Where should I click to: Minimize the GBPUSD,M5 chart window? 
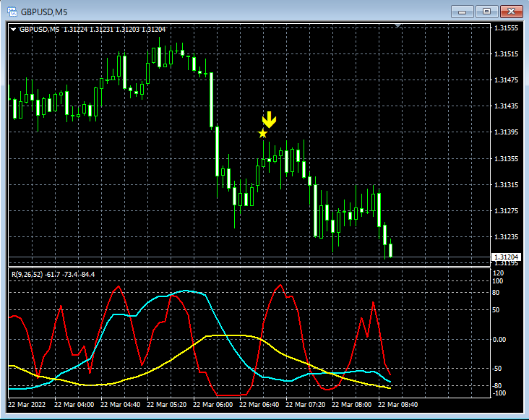click(x=463, y=12)
